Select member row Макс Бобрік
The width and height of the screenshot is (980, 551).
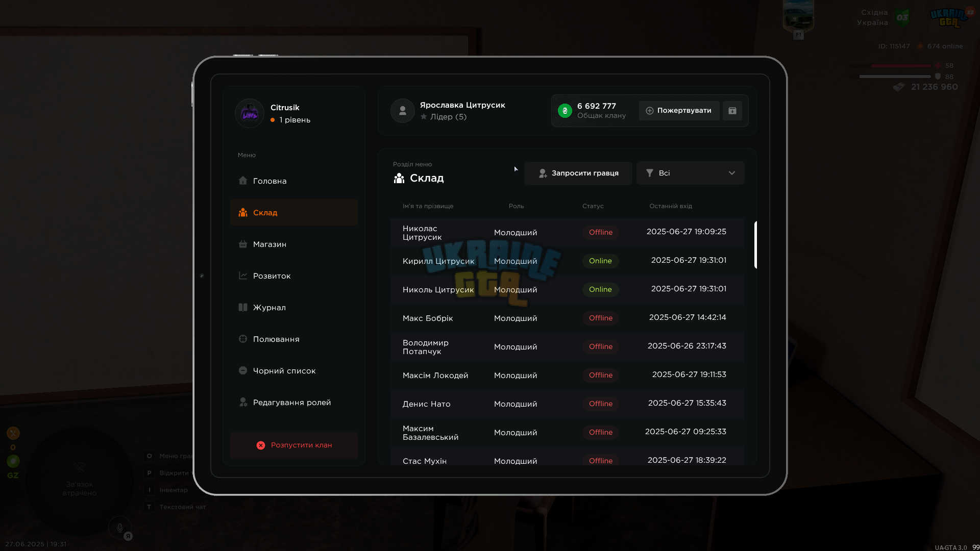(567, 318)
